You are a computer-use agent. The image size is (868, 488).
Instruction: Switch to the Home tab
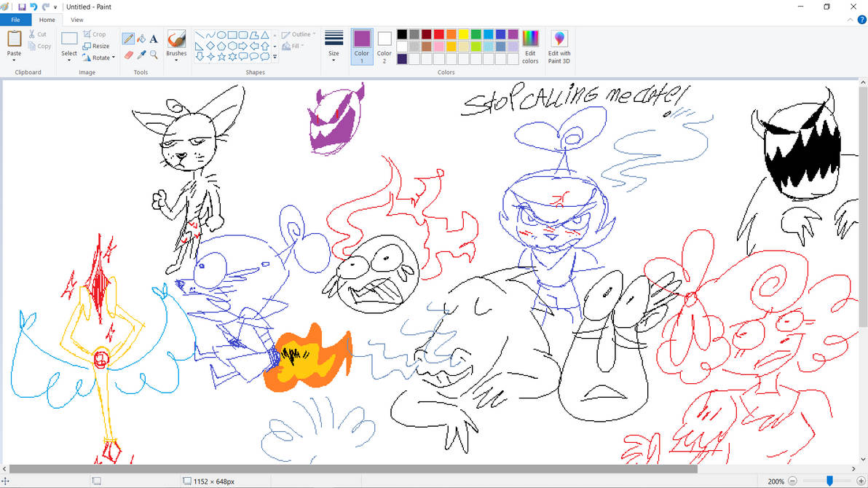[47, 20]
